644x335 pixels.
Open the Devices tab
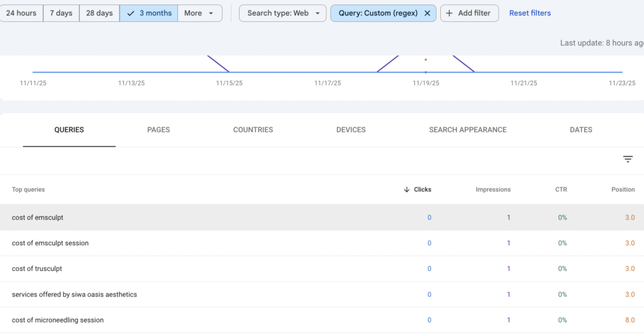(x=351, y=130)
